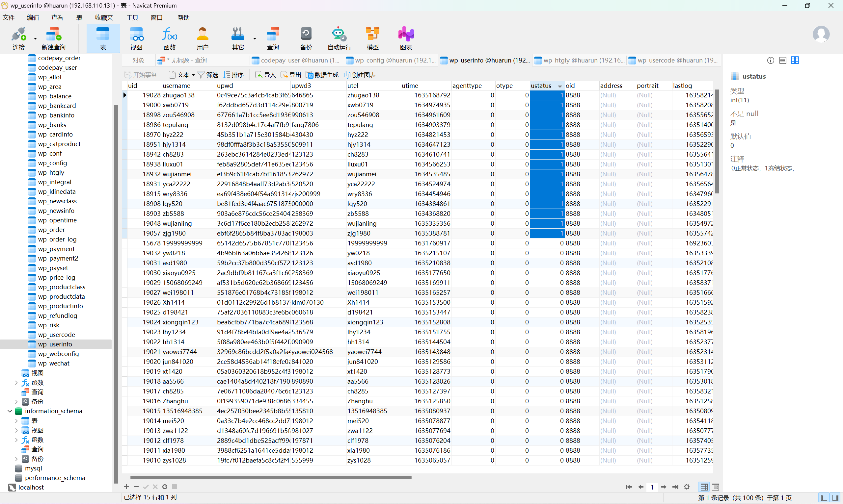This screenshot has width=843, height=504.
Task: Click the Export (导出) button
Action: (291, 75)
